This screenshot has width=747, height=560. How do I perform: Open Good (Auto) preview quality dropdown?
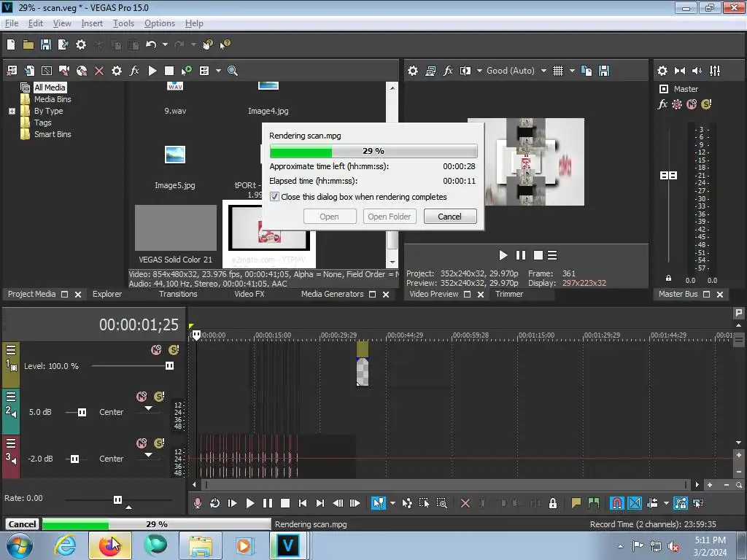(543, 71)
